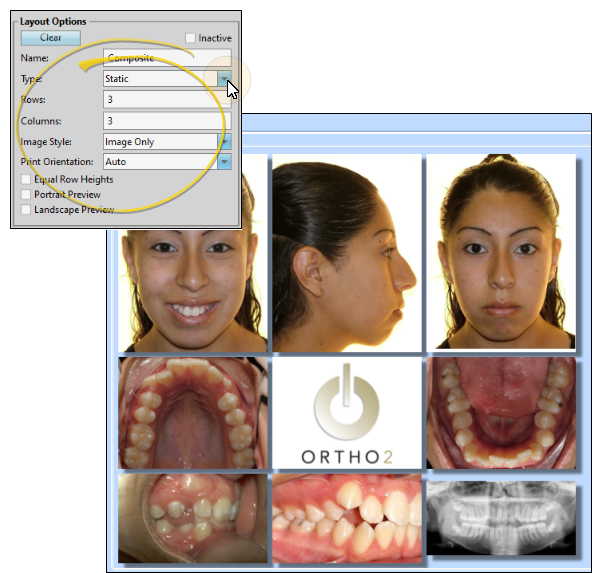Select the Ortho2 logo tile

[x=347, y=413]
